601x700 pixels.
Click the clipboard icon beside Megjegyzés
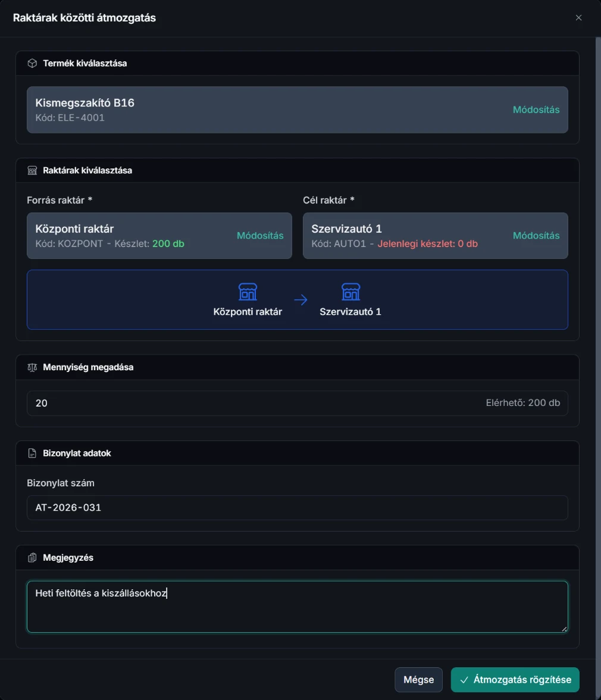(x=32, y=558)
